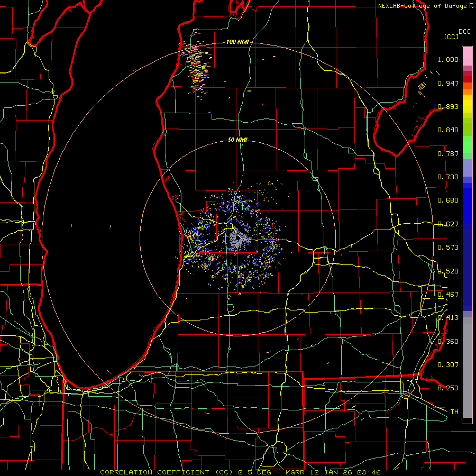476x476 pixels.
Task: Click the 0.733 scale value
Action: click(448, 177)
